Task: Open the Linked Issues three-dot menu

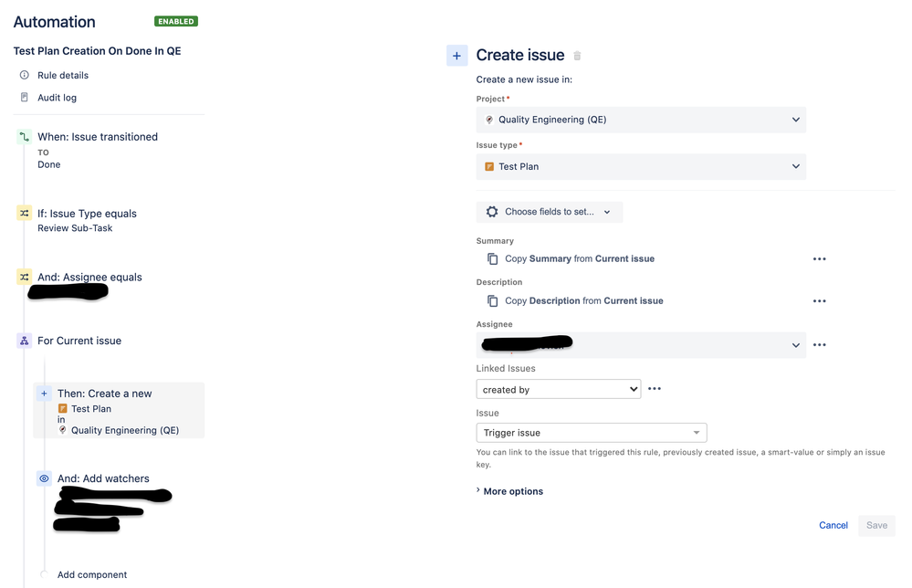Action: pyautogui.click(x=655, y=389)
